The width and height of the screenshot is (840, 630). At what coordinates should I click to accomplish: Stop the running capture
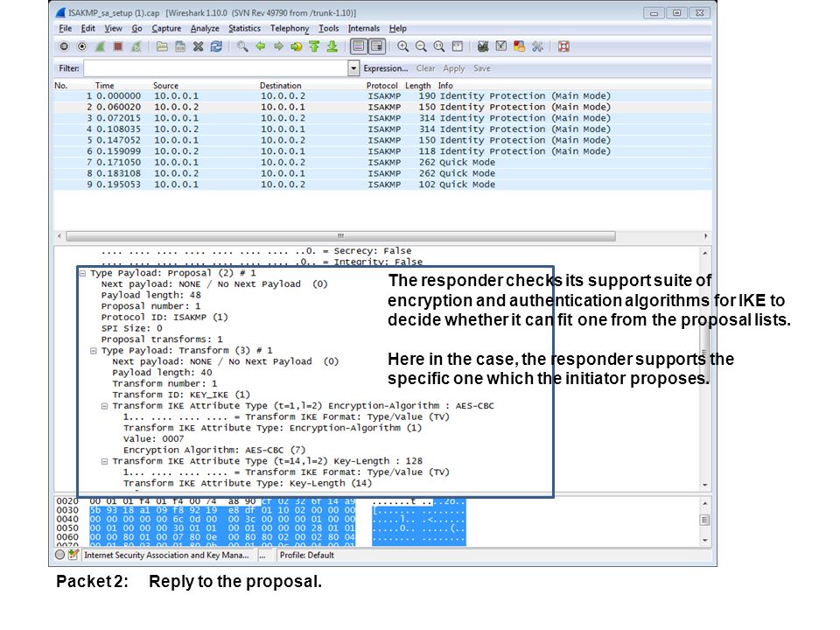(x=118, y=46)
